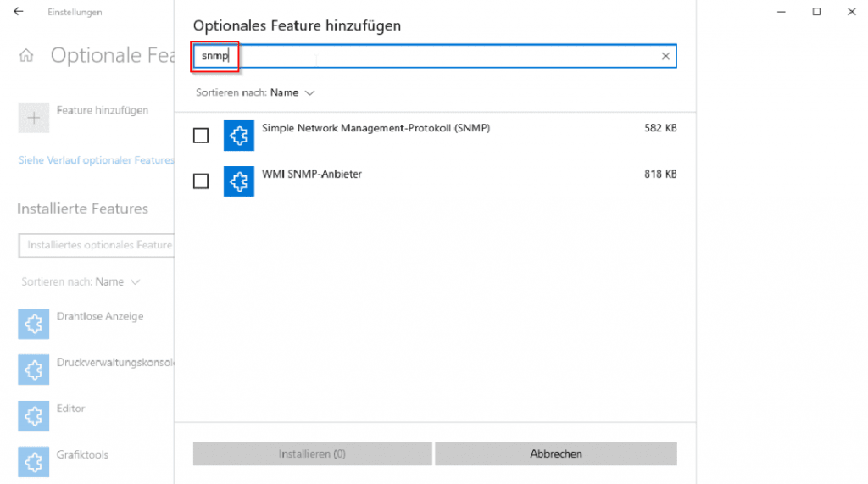The image size is (868, 484).
Task: Clear the snmp search with X icon
Action: click(665, 57)
